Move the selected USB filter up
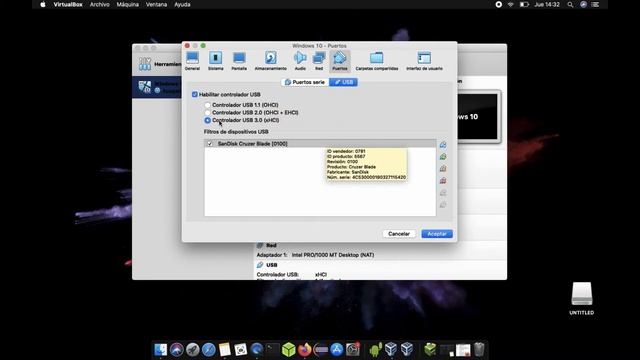The width and height of the screenshot is (640, 360). click(x=443, y=193)
